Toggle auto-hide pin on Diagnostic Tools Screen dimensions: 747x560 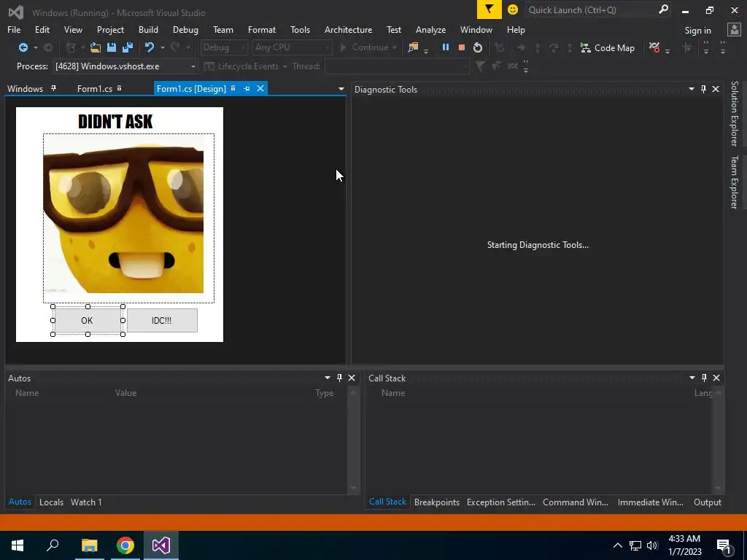pyautogui.click(x=704, y=89)
